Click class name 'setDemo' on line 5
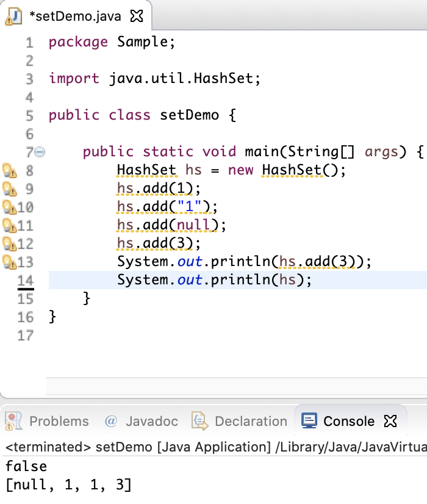Image resolution: width=427 pixels, height=504 pixels. click(190, 115)
